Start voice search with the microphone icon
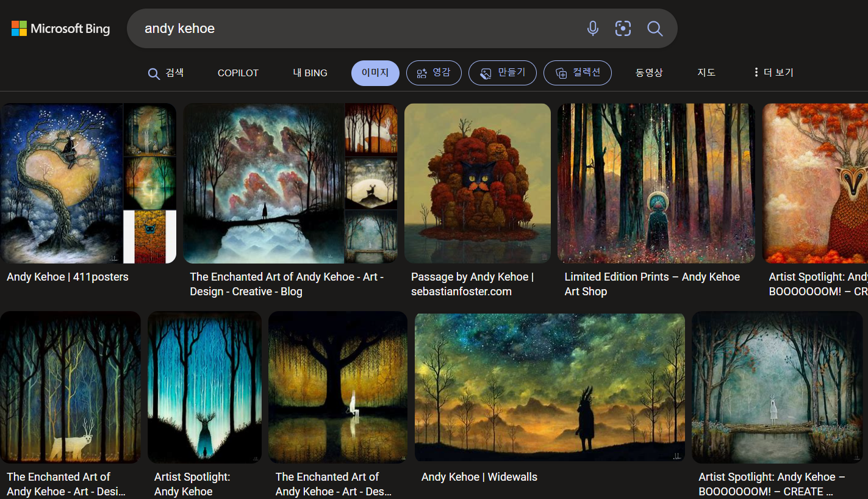 (592, 28)
